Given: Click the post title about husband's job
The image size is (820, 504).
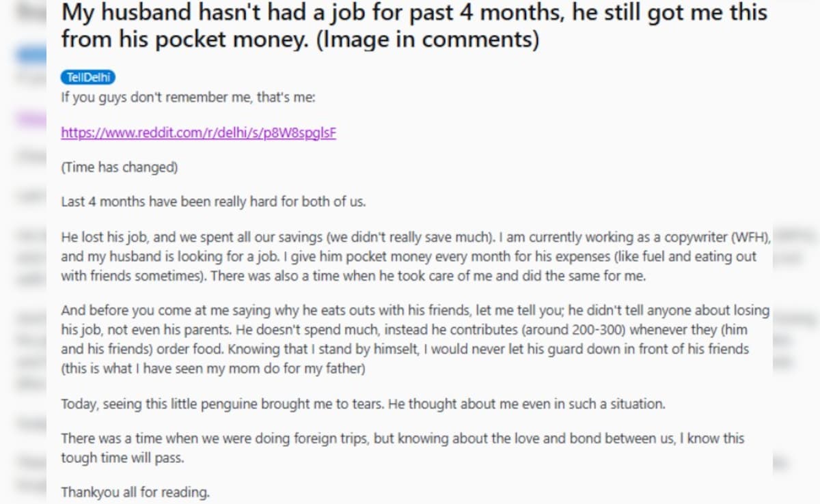Looking at the screenshot, I should click(x=342, y=12).
